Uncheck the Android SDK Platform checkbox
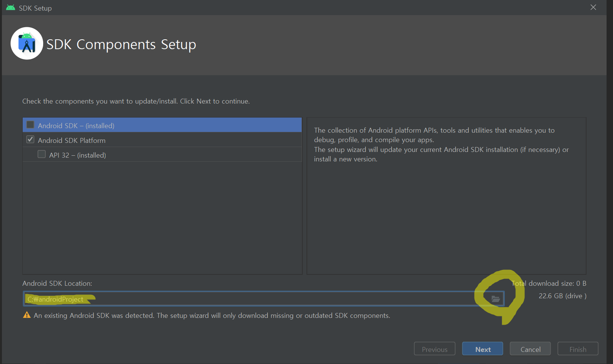Viewport: 613px width, 364px height. tap(30, 139)
